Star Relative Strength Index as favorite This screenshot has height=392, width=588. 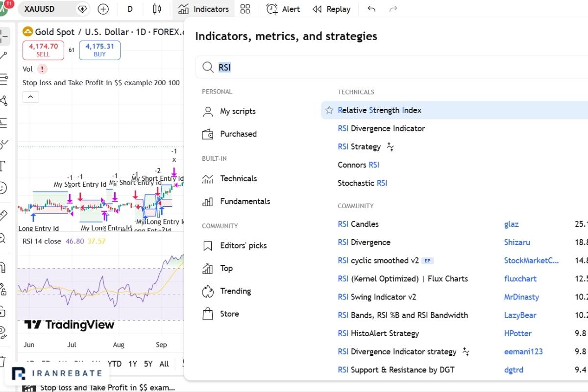[329, 110]
